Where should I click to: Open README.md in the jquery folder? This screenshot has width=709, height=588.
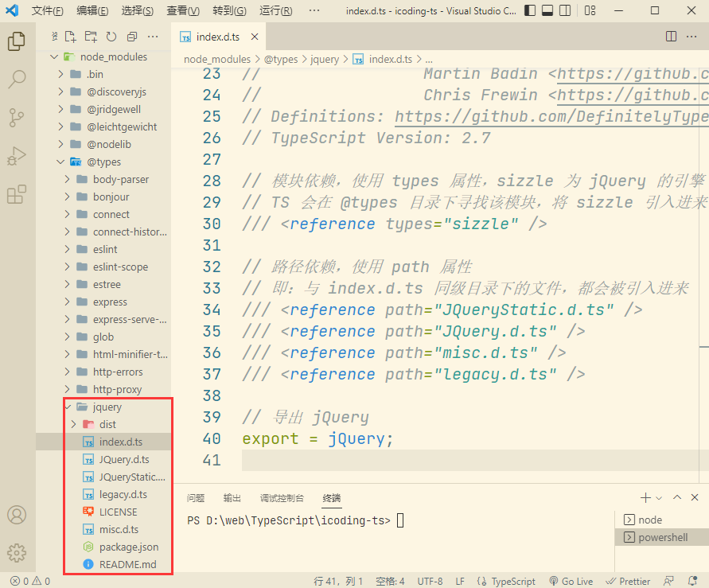[x=103, y=564]
